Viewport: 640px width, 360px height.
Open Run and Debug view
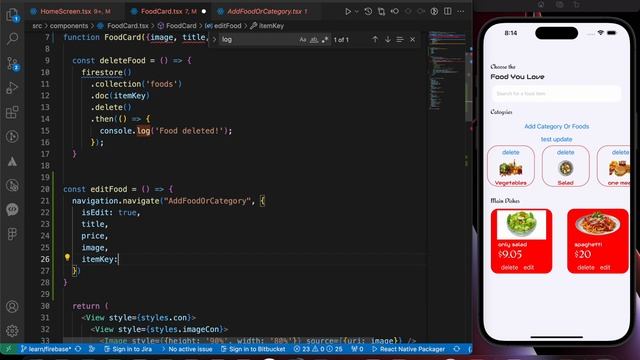tap(12, 88)
